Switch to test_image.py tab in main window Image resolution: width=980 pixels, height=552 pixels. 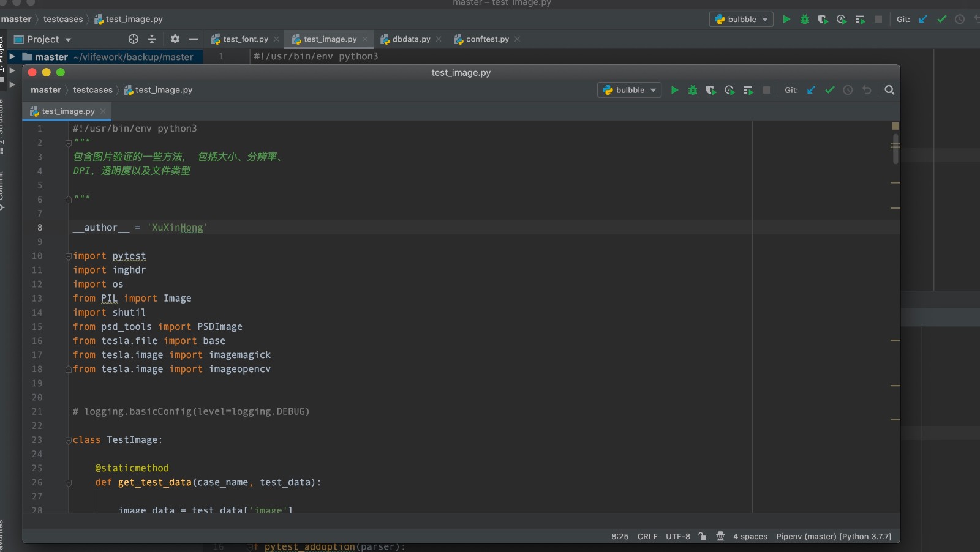coord(330,39)
